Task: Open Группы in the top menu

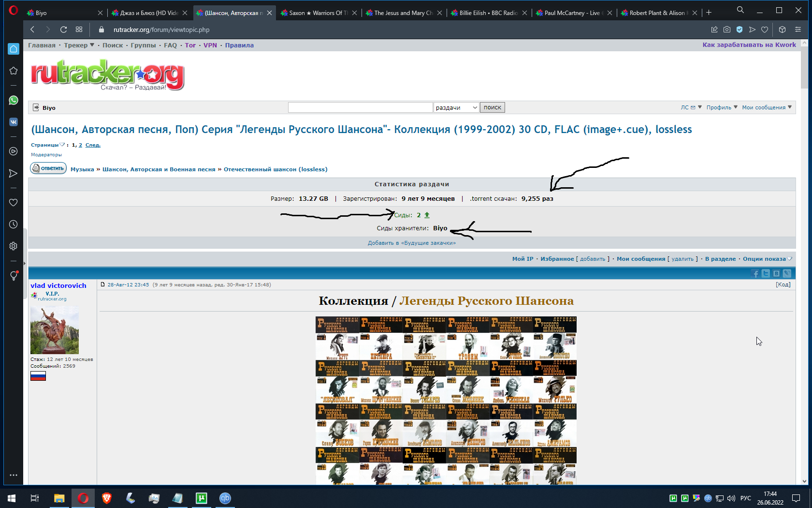Action: pyautogui.click(x=143, y=45)
